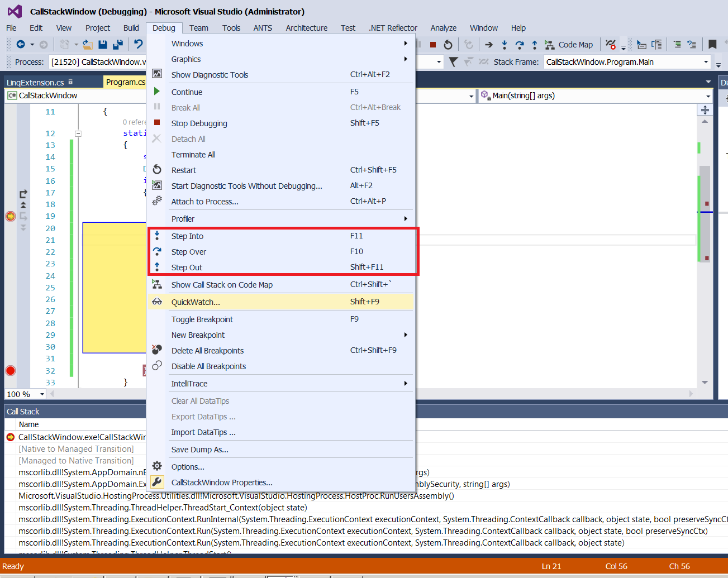The width and height of the screenshot is (728, 578).
Task: Click the bookmark toolbar icon
Action: point(712,44)
